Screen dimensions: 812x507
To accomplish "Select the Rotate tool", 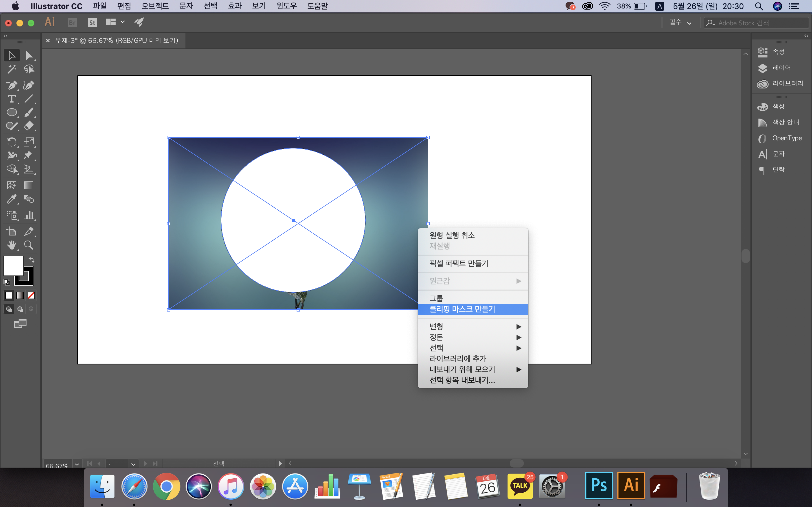I will (x=11, y=142).
